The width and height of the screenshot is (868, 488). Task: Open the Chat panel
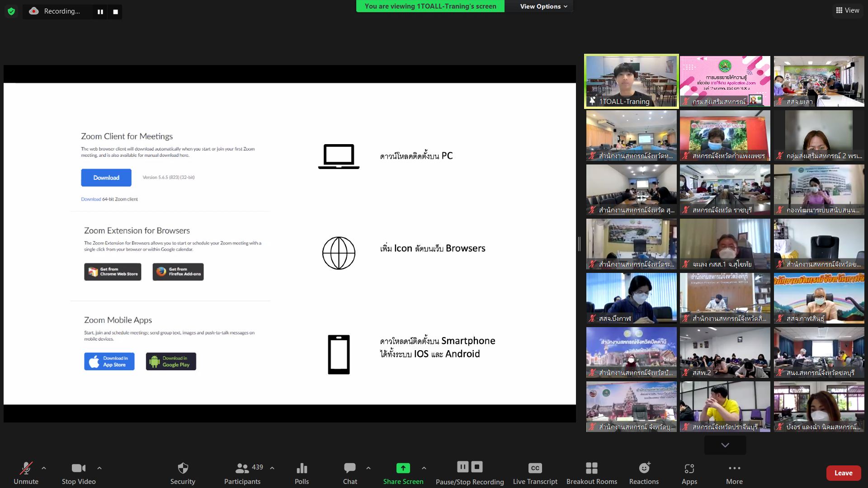tap(350, 473)
